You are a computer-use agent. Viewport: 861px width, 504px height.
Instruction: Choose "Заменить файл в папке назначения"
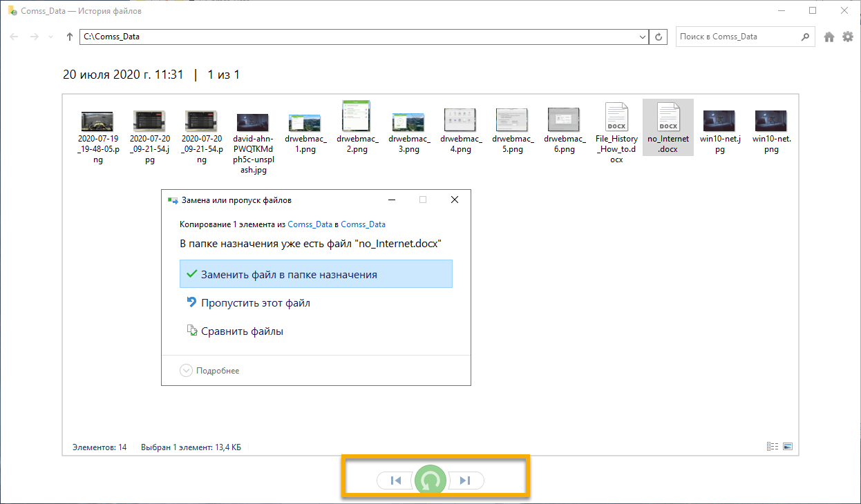(316, 274)
